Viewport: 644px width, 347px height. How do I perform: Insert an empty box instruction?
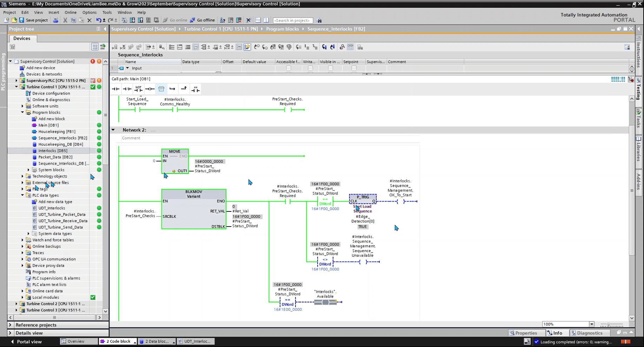[x=161, y=89]
